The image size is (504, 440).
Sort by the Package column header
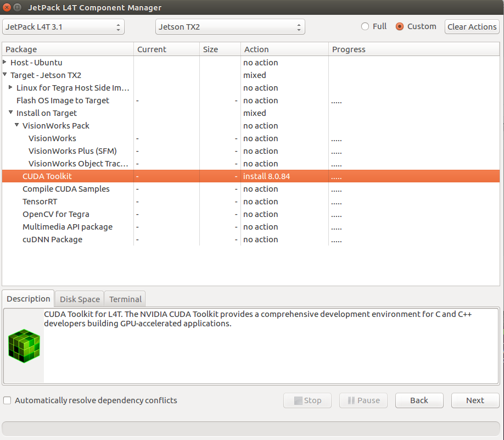(68, 49)
